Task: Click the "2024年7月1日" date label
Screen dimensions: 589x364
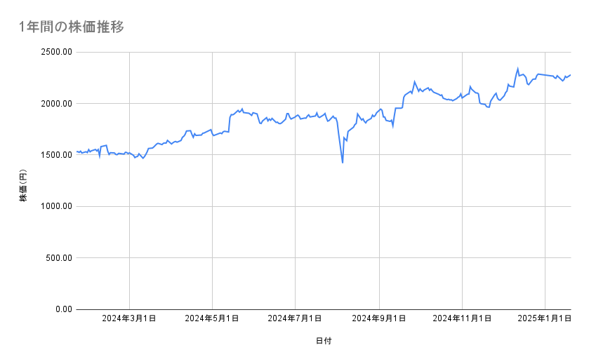Action: (296, 318)
